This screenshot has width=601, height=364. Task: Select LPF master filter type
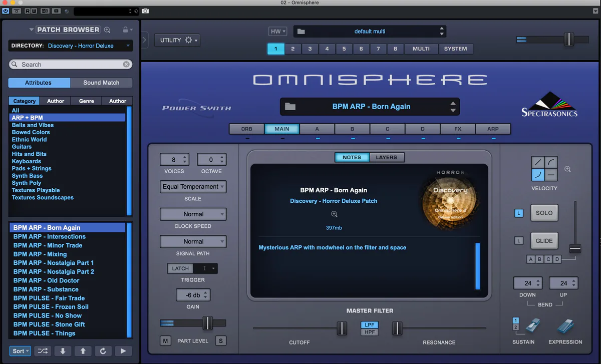[x=370, y=325]
